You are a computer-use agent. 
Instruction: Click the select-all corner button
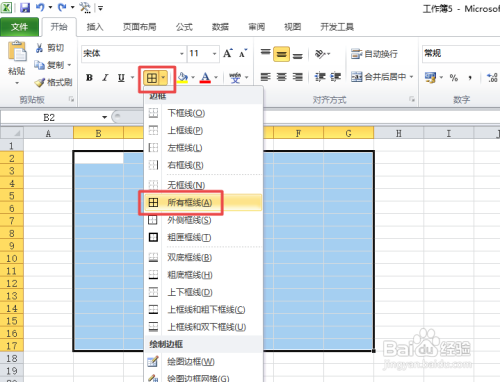tap(12, 133)
